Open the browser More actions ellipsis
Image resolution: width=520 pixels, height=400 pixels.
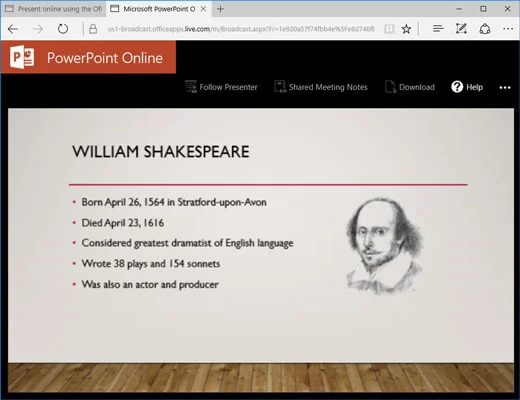click(x=508, y=29)
